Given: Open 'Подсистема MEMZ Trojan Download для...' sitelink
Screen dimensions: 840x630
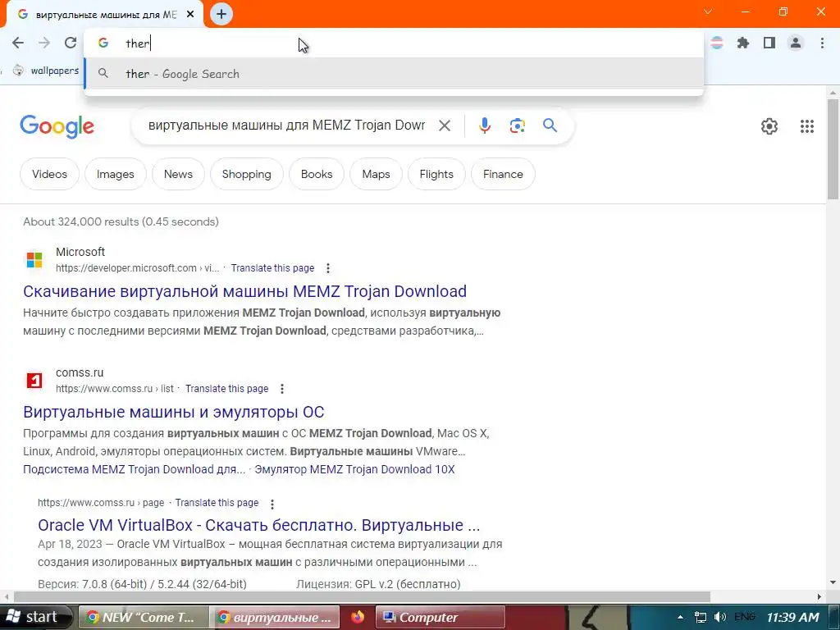Looking at the screenshot, I should [134, 469].
